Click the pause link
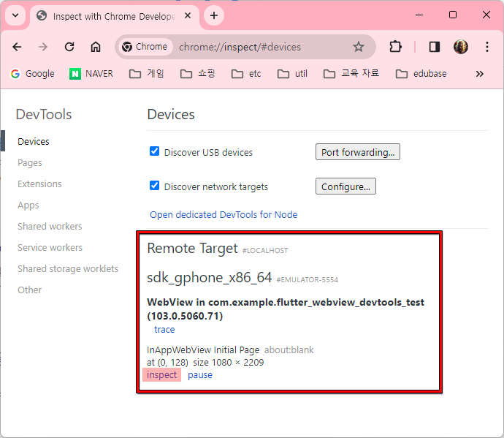504x438 pixels. 200,375
